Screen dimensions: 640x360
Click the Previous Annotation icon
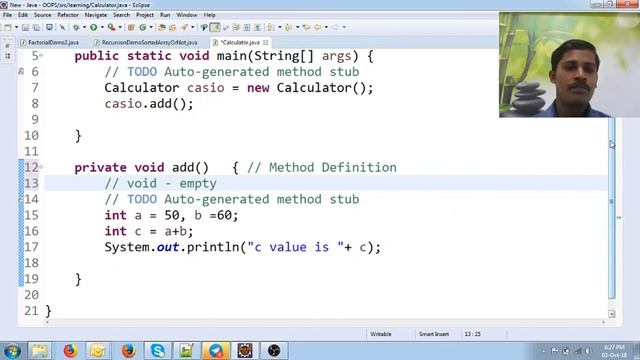288,27
